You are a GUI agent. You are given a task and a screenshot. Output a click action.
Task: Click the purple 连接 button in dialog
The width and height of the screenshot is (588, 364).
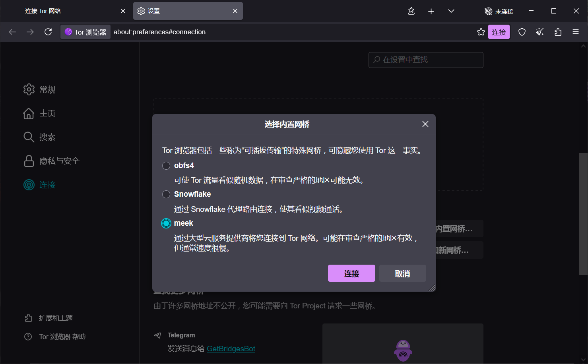351,273
